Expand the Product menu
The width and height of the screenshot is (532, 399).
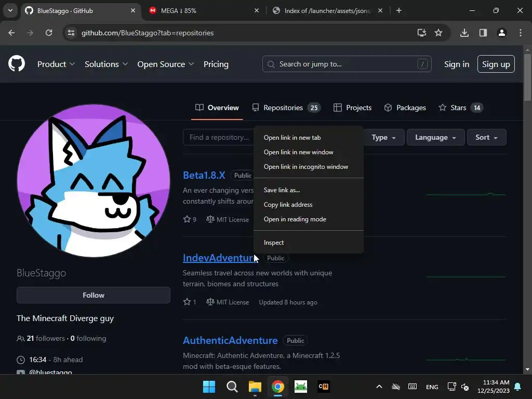56,64
